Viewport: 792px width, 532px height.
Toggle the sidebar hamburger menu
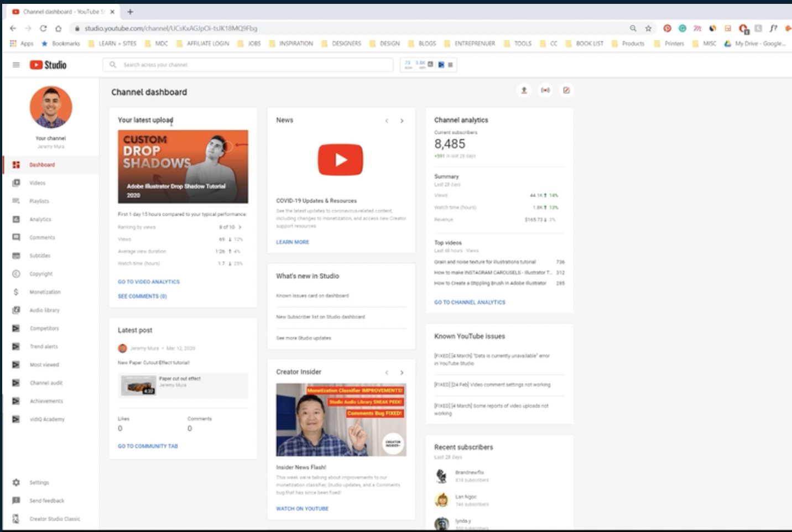[x=15, y=64]
